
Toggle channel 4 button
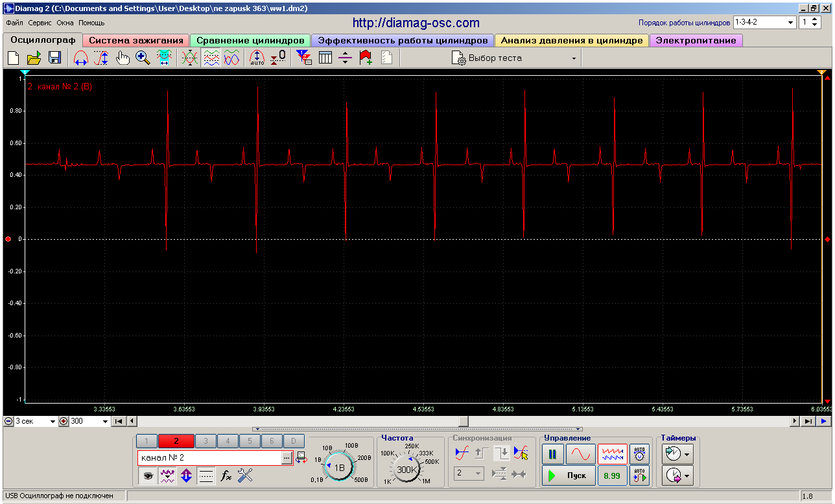pyautogui.click(x=228, y=441)
